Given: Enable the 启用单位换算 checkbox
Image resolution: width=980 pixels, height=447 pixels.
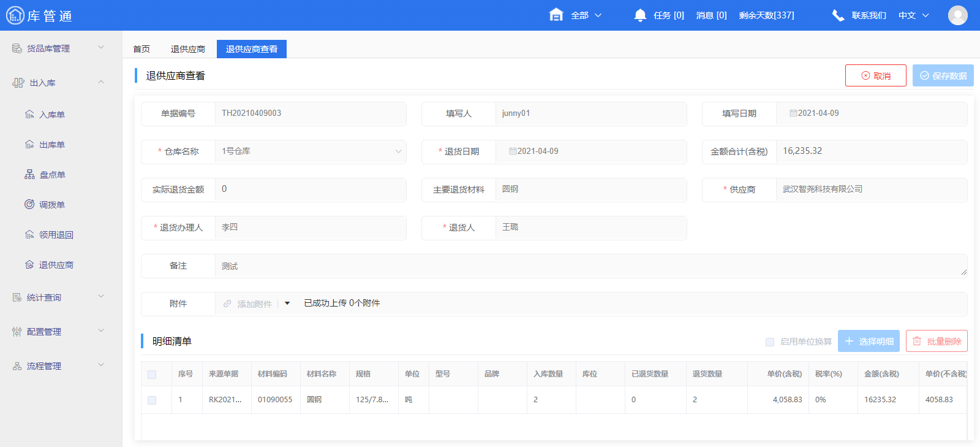Looking at the screenshot, I should tap(770, 342).
